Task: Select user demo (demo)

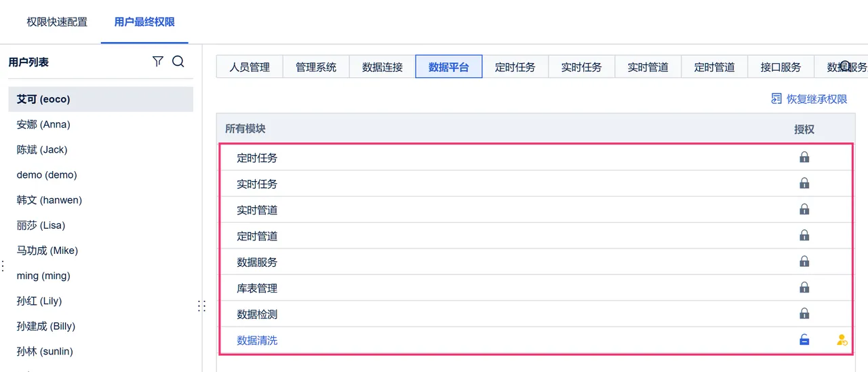Action: 101,174
